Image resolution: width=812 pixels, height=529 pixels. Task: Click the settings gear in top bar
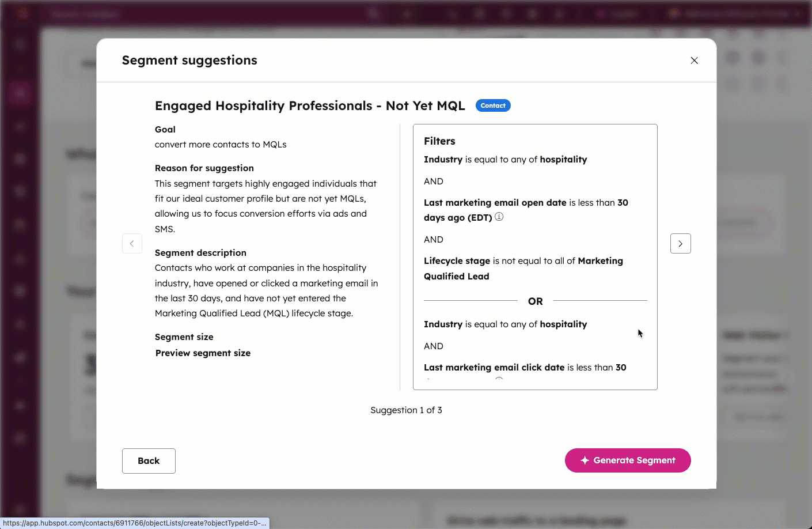tap(532, 13)
